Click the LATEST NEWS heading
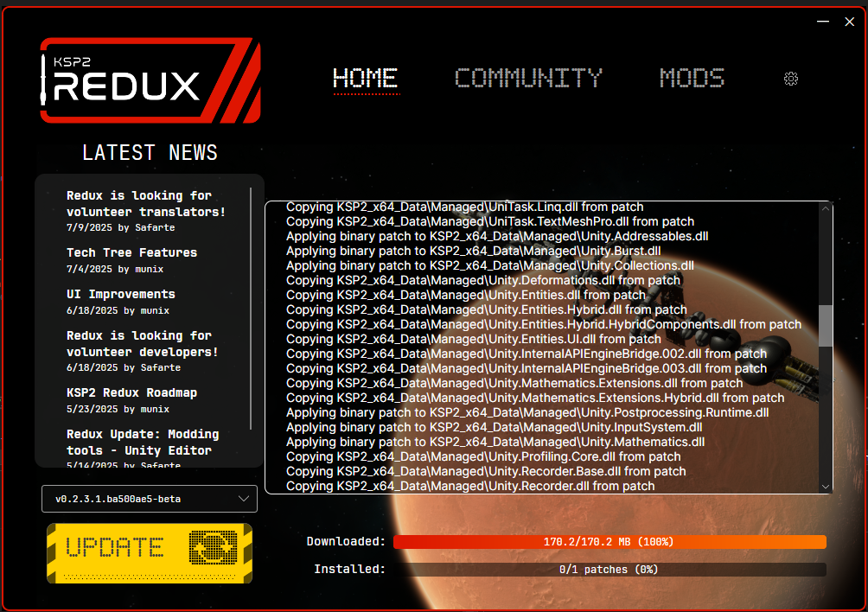The image size is (868, 612). click(150, 153)
